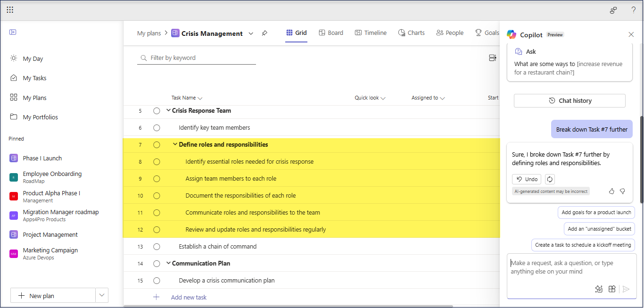Open Chat history in Copilot

pos(570,101)
